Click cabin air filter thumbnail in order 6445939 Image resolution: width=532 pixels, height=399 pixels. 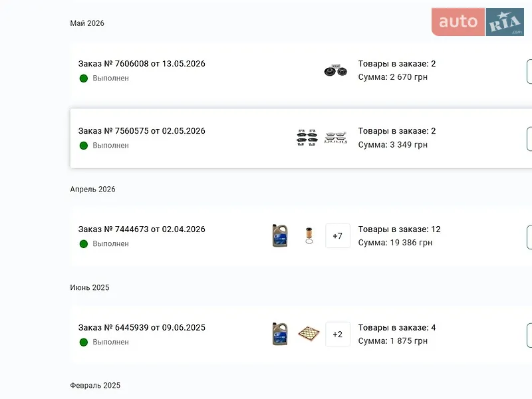[309, 334]
